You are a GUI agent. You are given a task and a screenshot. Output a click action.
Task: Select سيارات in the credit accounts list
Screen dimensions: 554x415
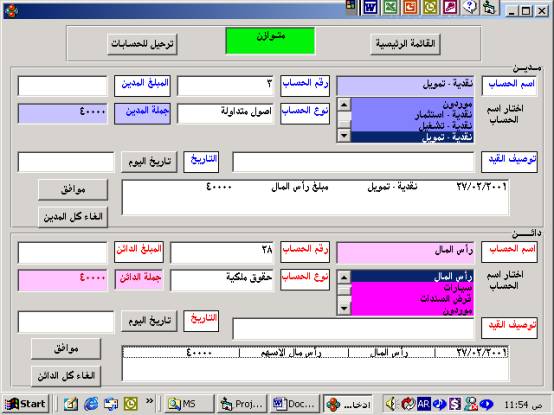pos(412,288)
